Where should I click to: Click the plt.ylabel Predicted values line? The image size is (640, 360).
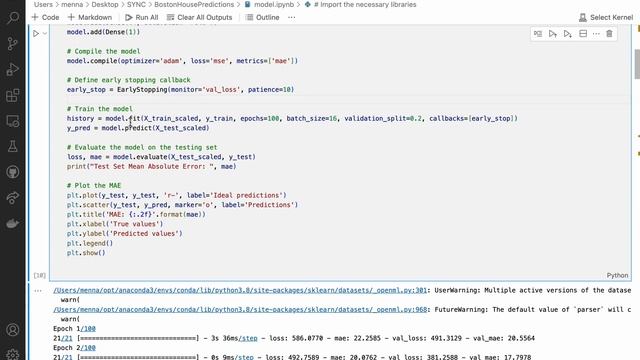(124, 233)
